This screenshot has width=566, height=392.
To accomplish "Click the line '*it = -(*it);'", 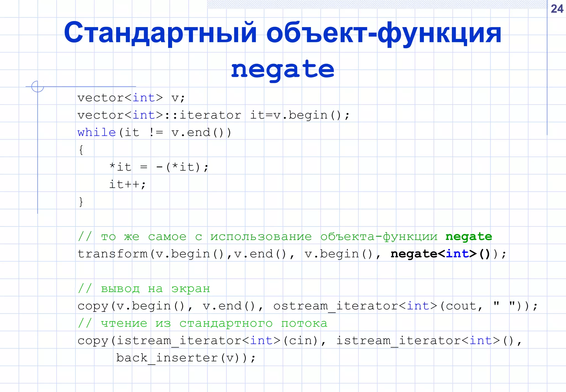I will point(159,167).
